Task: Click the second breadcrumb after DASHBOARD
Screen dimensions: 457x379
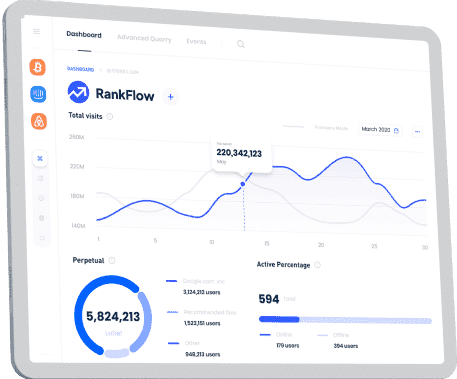Action: pos(123,72)
